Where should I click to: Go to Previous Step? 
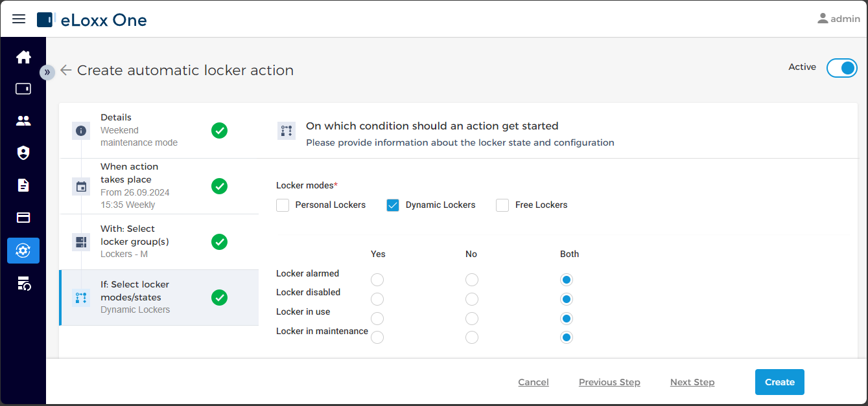(x=609, y=382)
